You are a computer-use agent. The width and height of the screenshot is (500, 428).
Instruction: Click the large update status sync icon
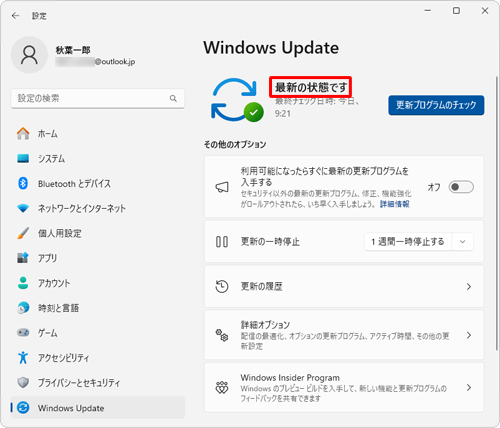click(x=237, y=100)
